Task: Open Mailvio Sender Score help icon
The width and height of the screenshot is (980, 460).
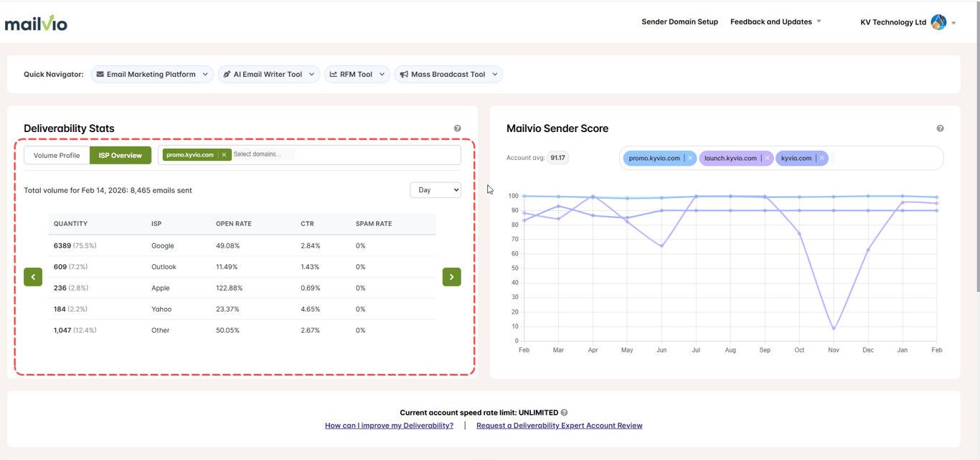Action: click(940, 128)
